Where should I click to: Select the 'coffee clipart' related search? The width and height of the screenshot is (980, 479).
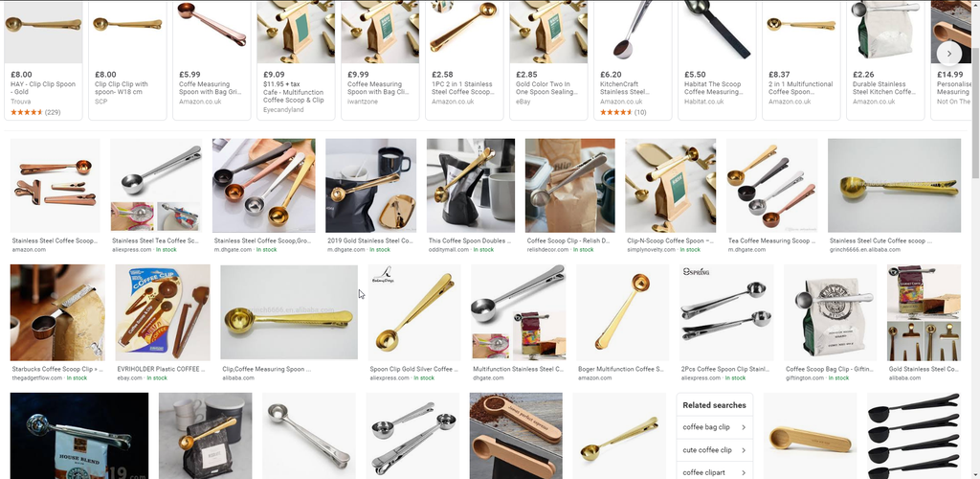click(x=714, y=472)
